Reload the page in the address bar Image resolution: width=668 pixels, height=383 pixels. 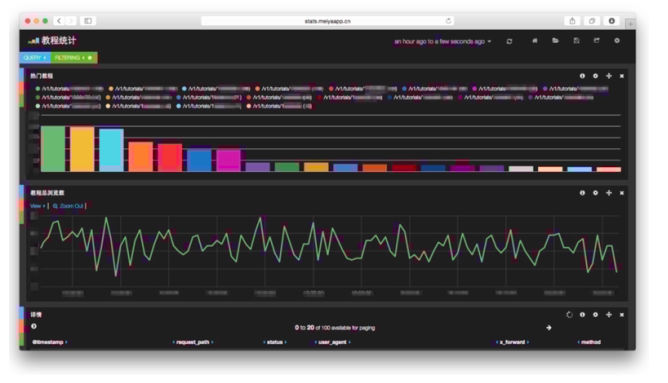point(448,21)
